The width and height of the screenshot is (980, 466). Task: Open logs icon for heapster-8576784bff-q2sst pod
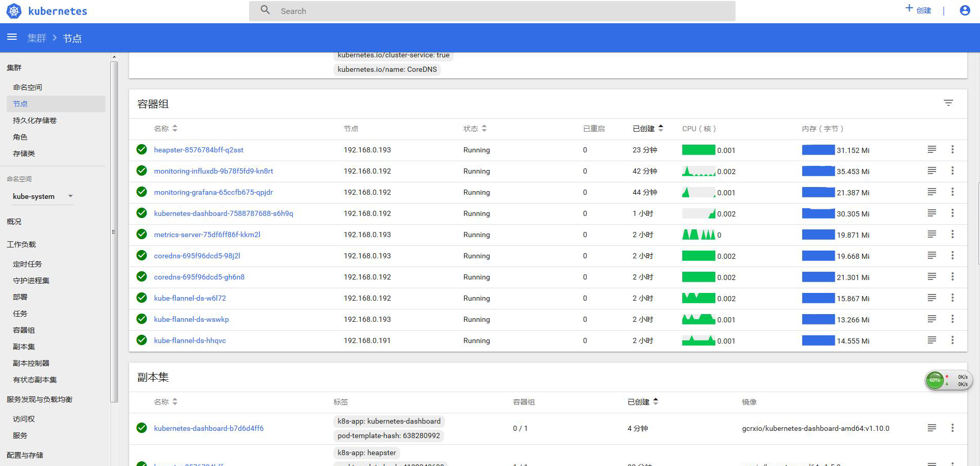click(931, 150)
